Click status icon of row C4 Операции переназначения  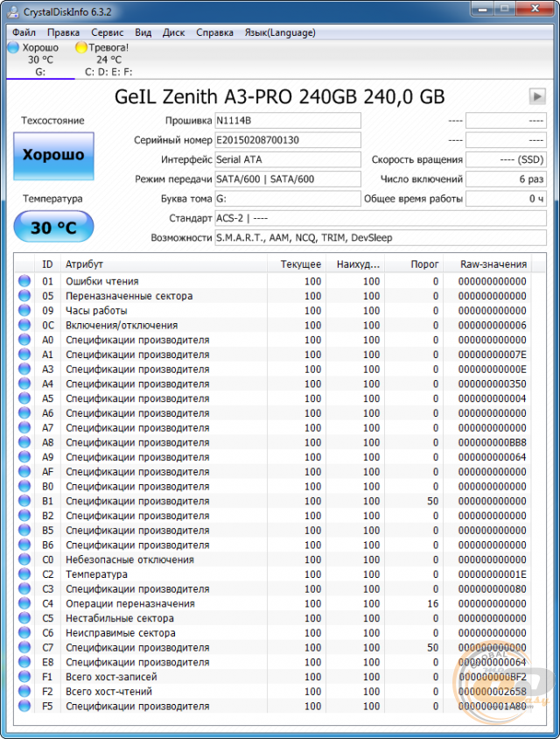24,603
